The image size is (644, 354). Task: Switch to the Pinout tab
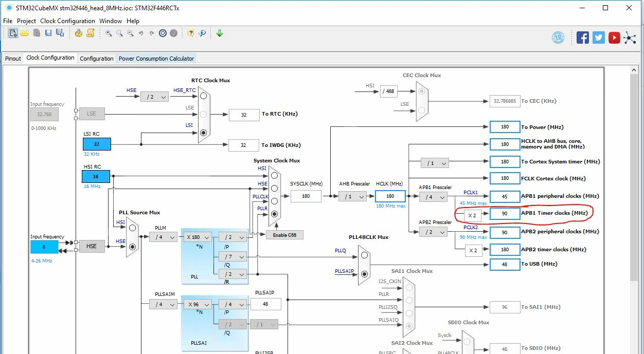13,59
